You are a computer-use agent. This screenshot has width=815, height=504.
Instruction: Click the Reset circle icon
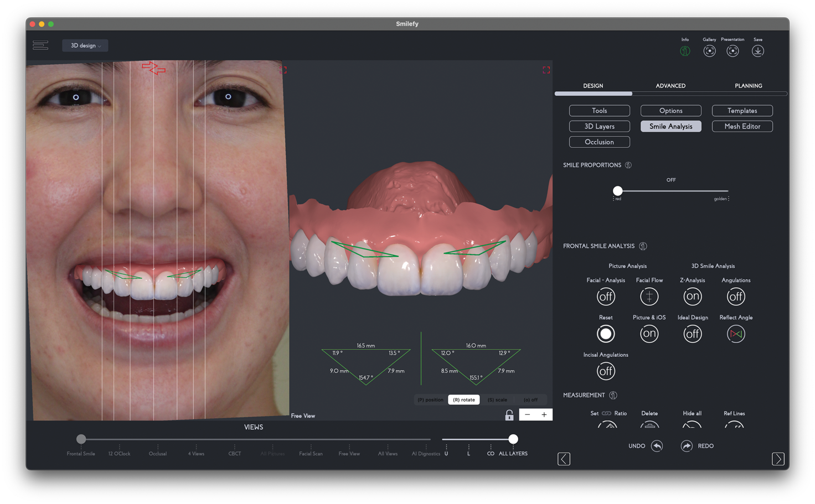click(x=606, y=334)
